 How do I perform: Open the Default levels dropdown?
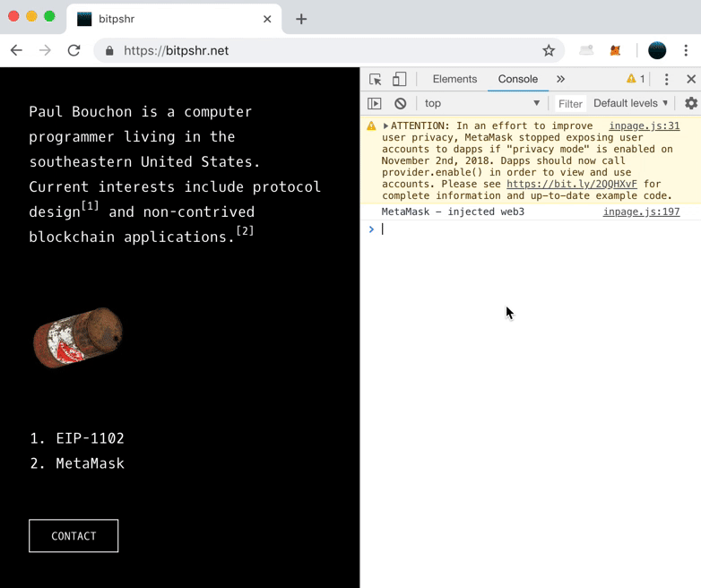[x=630, y=103]
